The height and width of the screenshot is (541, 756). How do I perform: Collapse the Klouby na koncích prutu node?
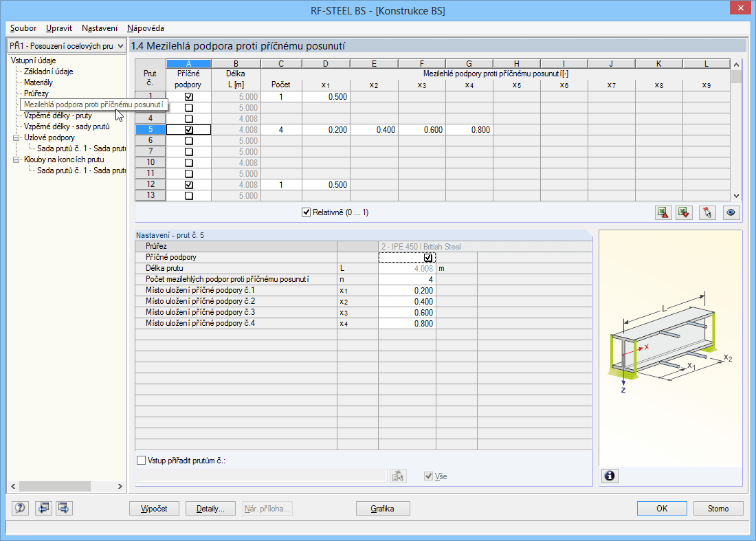(16, 159)
